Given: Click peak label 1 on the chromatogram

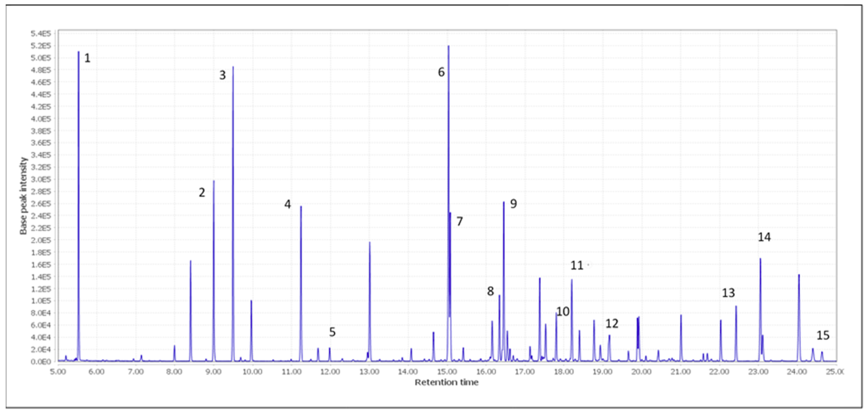Looking at the screenshot, I should pyautogui.click(x=87, y=58).
